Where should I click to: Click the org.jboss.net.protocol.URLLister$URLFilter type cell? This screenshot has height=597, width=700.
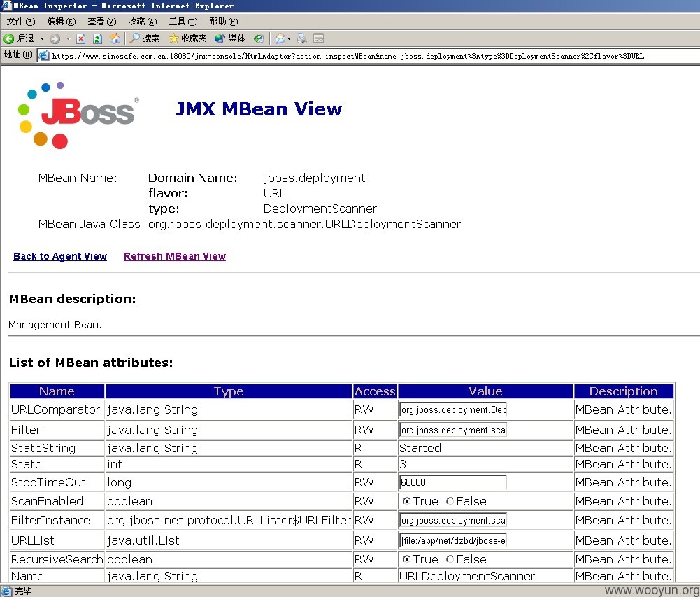click(229, 520)
